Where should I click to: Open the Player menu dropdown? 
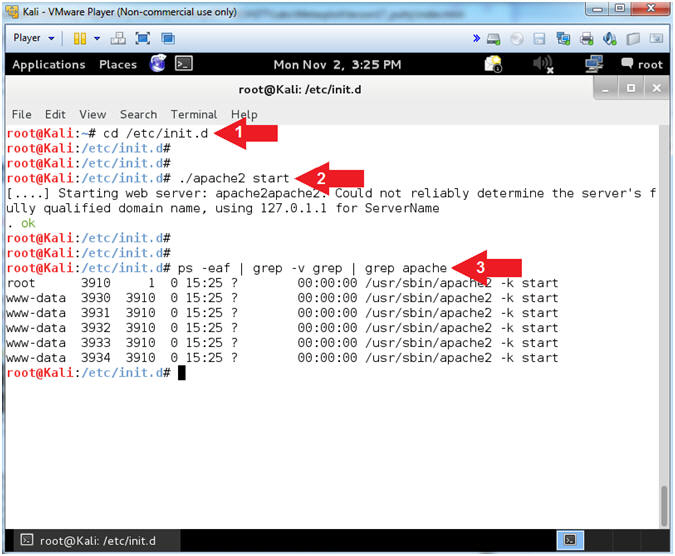pyautogui.click(x=34, y=38)
